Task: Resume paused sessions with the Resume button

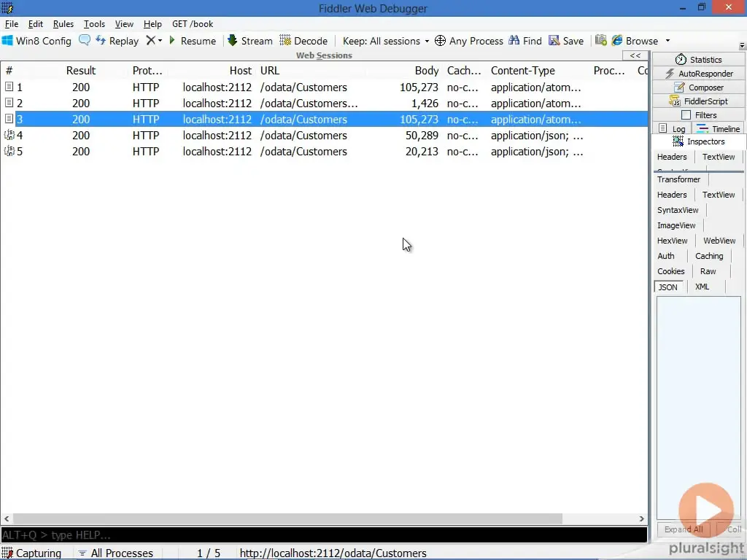Action: tap(193, 41)
